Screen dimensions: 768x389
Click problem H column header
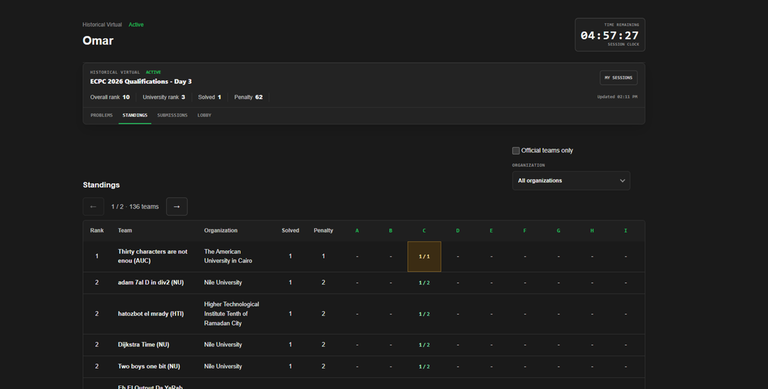click(592, 230)
